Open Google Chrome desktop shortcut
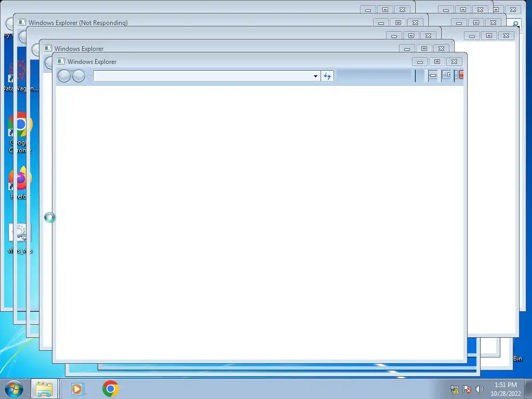 click(x=20, y=133)
